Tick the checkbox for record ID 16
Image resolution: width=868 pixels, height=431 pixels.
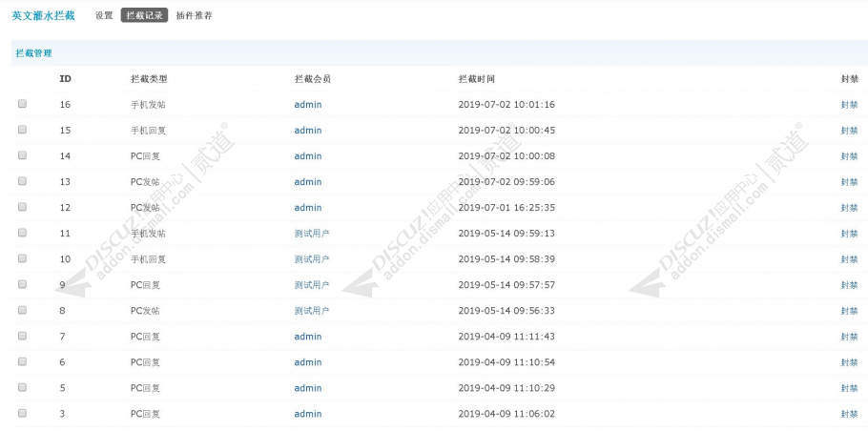[22, 104]
